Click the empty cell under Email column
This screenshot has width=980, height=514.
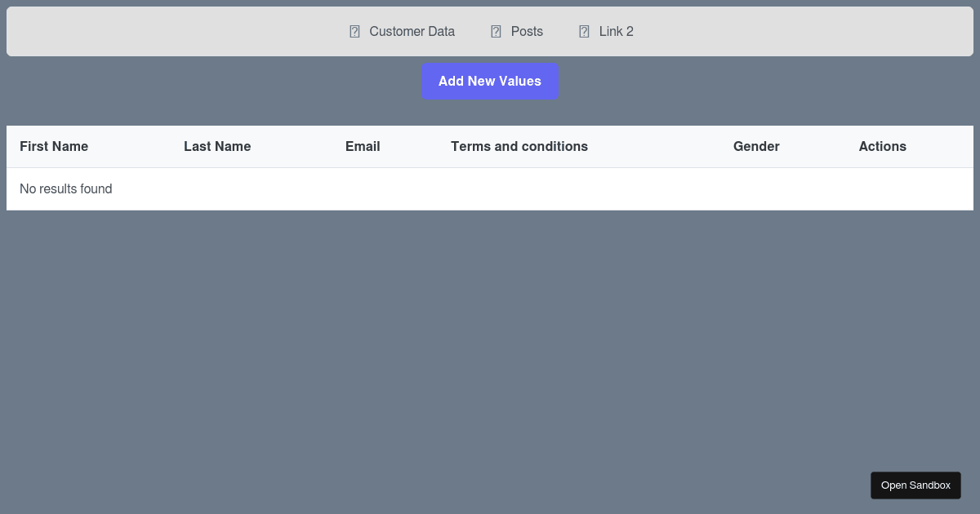point(363,189)
